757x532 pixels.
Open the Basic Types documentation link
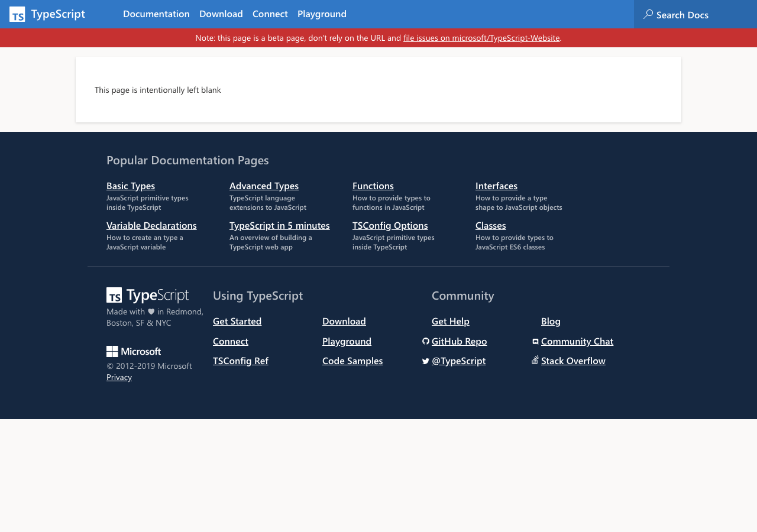131,186
